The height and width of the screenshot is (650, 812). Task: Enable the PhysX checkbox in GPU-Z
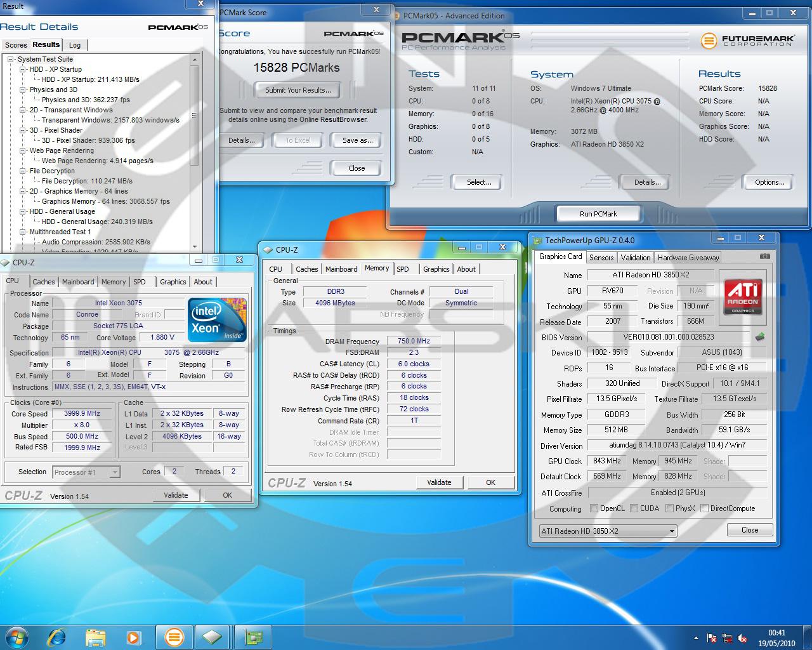[669, 508]
